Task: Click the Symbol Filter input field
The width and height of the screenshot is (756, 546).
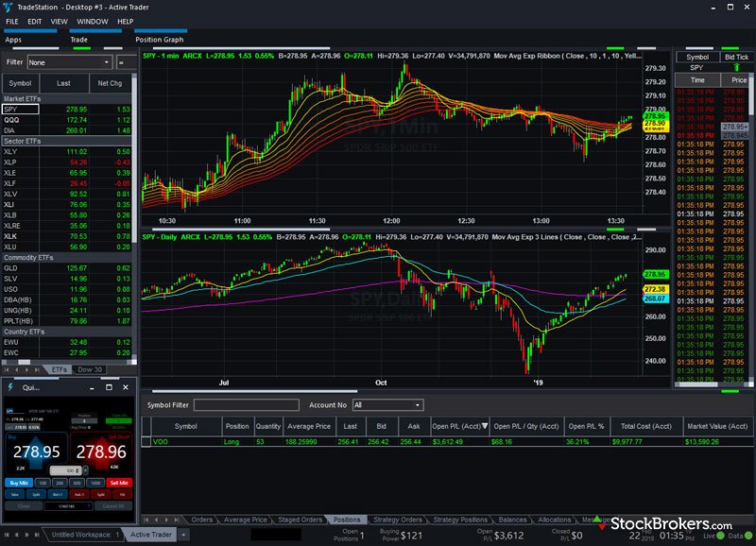Action: click(x=247, y=405)
